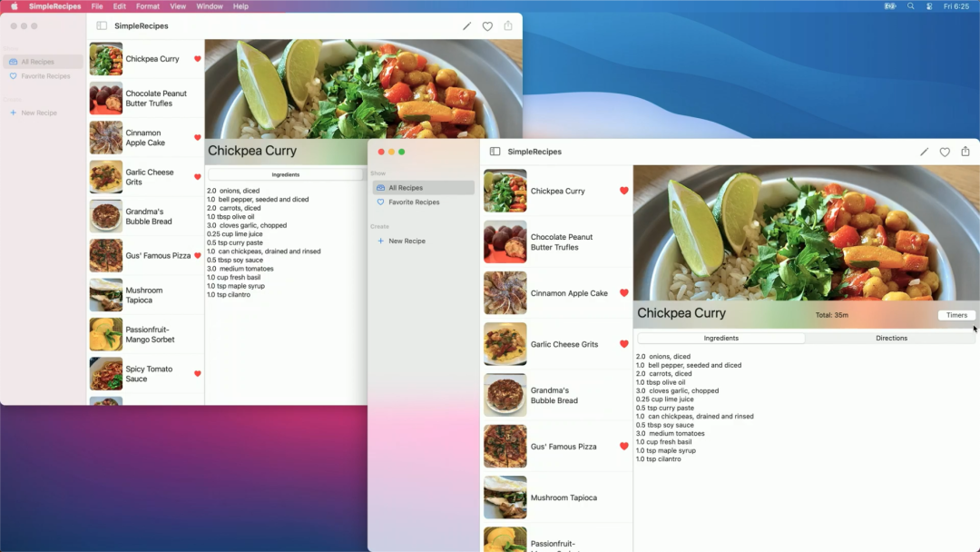
Task: Toggle Gus' Famous Pizza heart in back window
Action: (198, 256)
